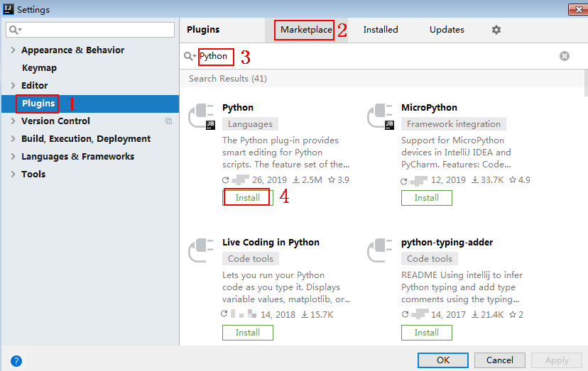Image resolution: width=588 pixels, height=371 pixels.
Task: Clear the plugin search field
Action: [x=565, y=56]
